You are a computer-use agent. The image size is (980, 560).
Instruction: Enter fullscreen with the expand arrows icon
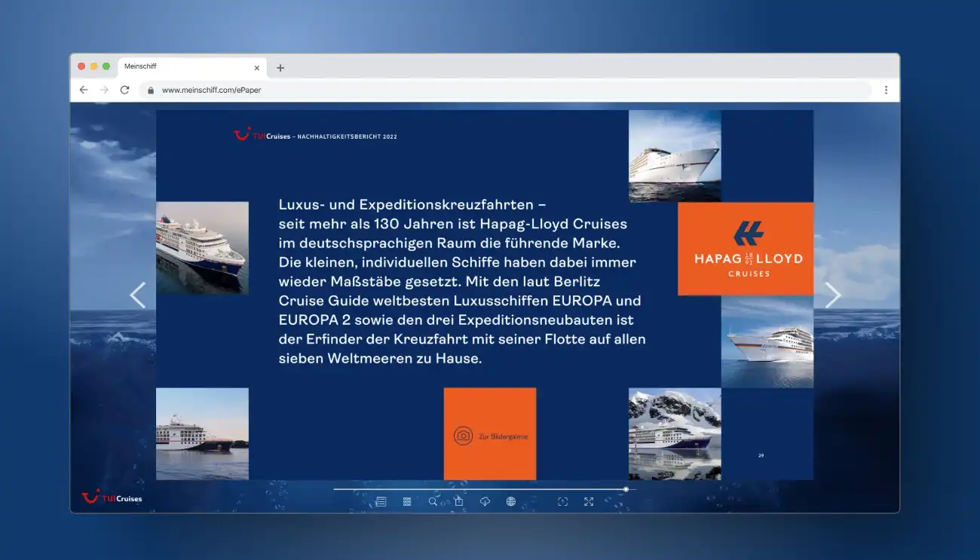pyautogui.click(x=589, y=501)
